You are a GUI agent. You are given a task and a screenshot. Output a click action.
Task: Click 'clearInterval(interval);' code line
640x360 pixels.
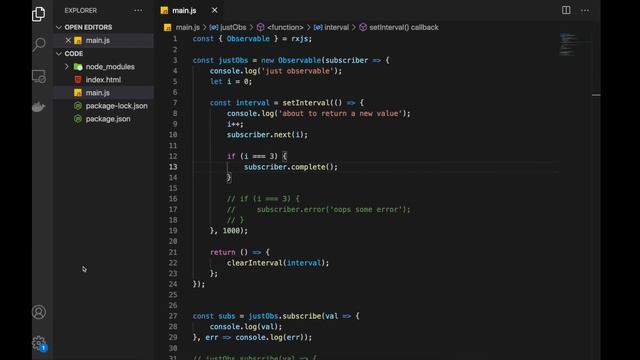point(278,263)
